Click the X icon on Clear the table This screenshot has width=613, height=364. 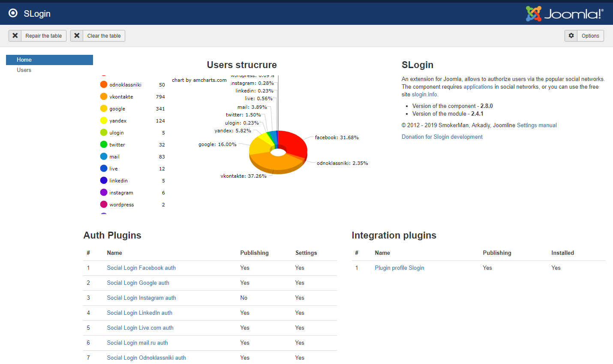tap(77, 36)
